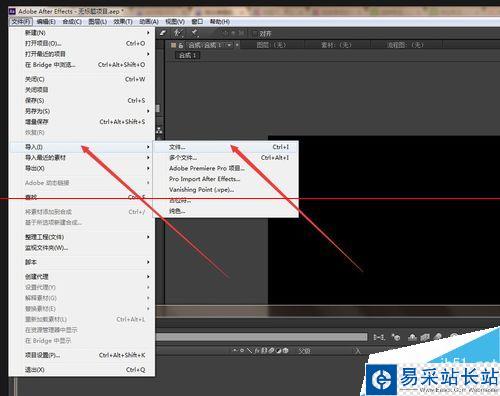Screen dimensions: 500x396
Task: Click the 3D layer switch column icon
Action: [286, 351]
